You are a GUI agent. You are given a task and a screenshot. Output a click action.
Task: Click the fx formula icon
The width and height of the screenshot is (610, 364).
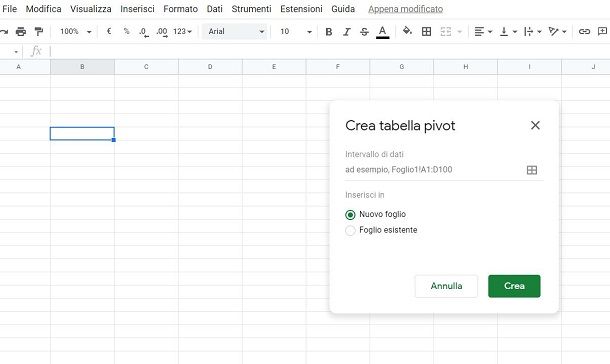pyautogui.click(x=36, y=51)
